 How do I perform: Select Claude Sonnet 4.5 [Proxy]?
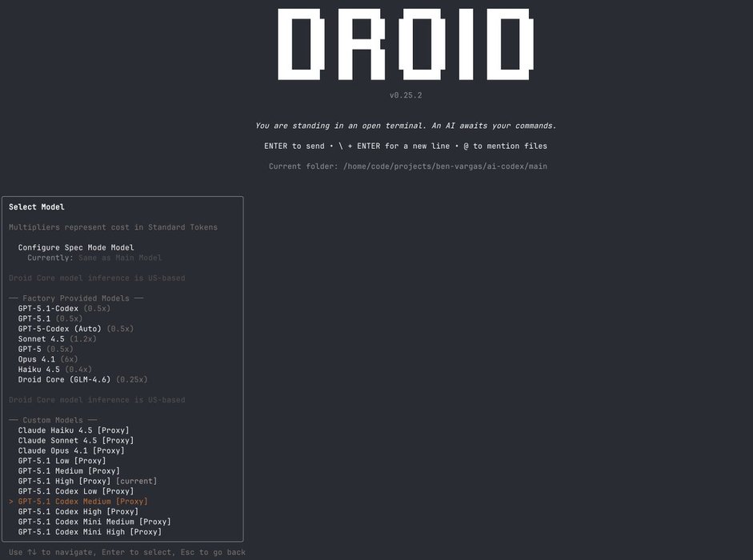(76, 441)
